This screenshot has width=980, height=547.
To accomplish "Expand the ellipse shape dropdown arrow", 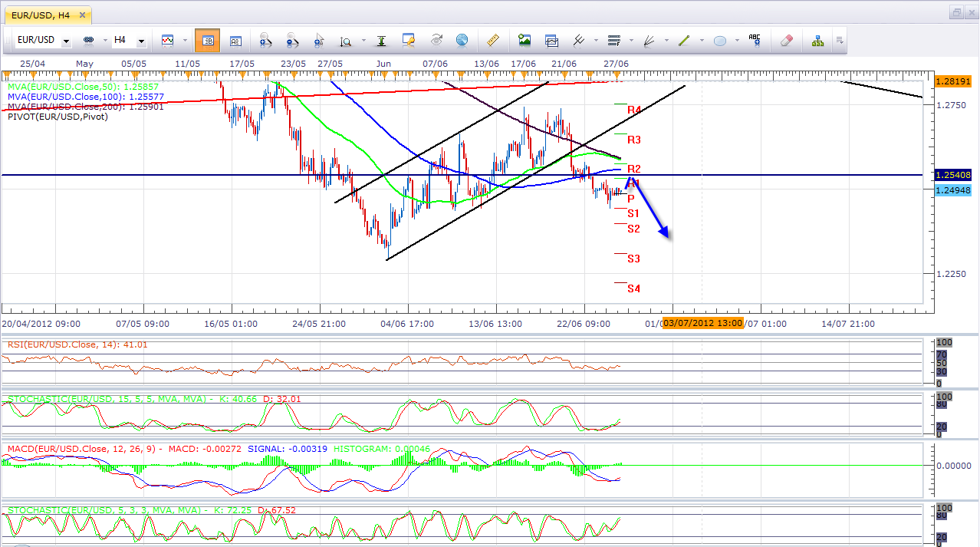I will [736, 41].
